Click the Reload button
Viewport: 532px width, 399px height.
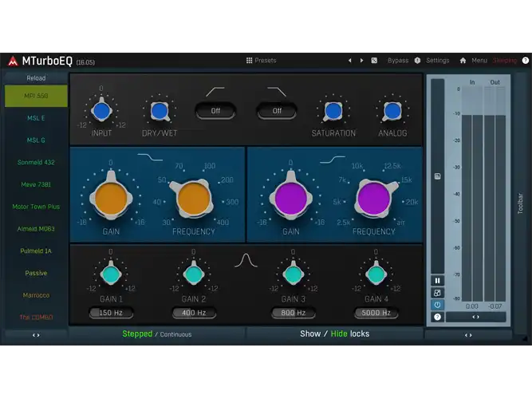36,78
